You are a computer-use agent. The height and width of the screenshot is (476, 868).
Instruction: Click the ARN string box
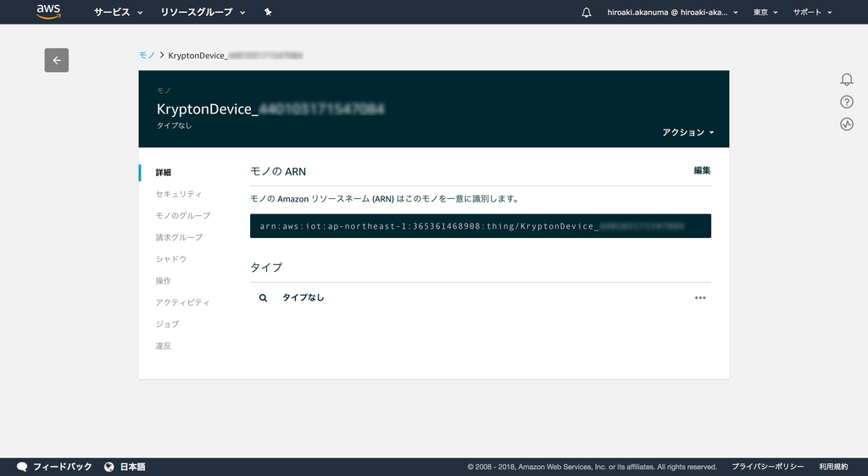(x=481, y=226)
